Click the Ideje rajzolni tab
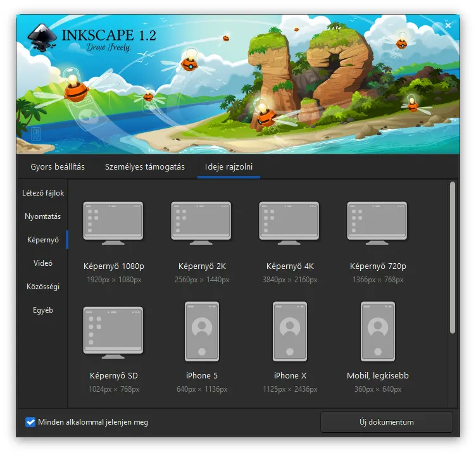Screen dimensions: 476x455 coord(229,167)
